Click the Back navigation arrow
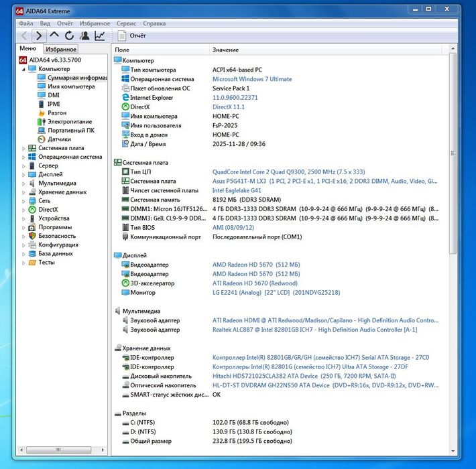The height and width of the screenshot is (469, 476). 24,36
